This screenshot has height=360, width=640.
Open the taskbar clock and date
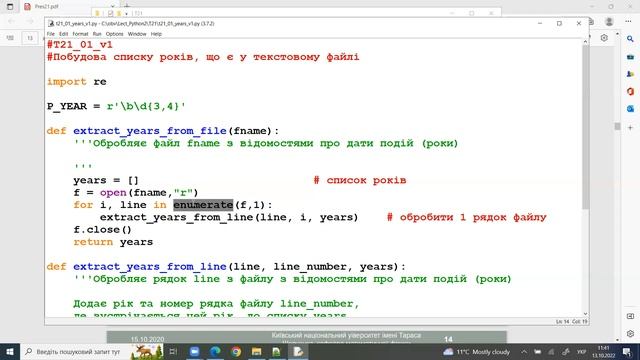click(x=603, y=351)
